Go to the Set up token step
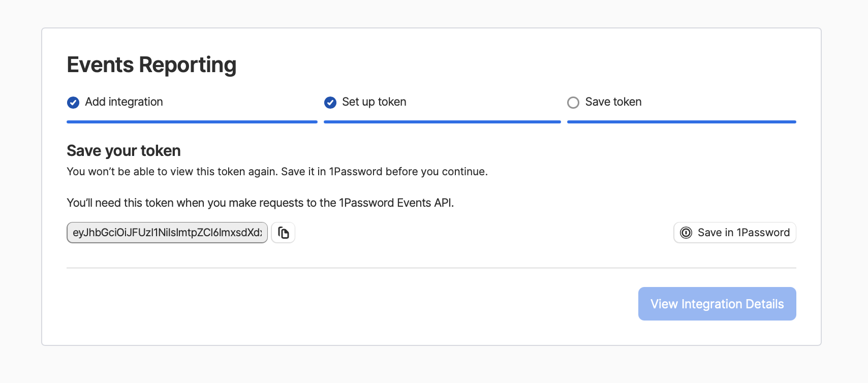Screen dimensions: 868x383 point(374,102)
